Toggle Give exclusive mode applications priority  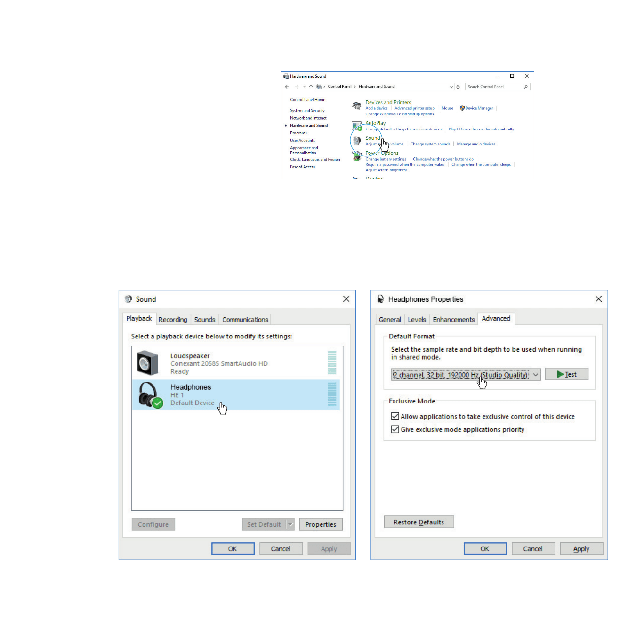pos(395,429)
